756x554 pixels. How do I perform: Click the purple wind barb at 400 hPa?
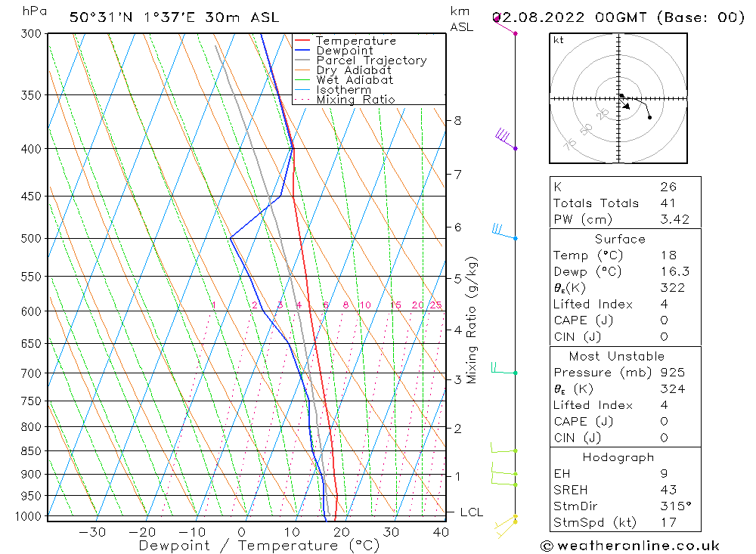505,139
